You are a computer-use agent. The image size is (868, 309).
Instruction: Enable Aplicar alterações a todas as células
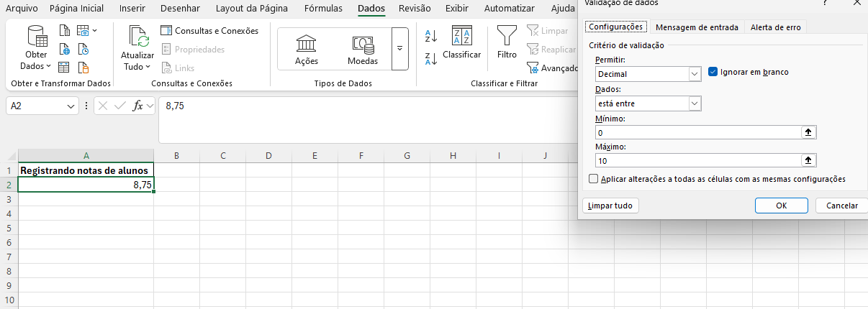click(593, 179)
